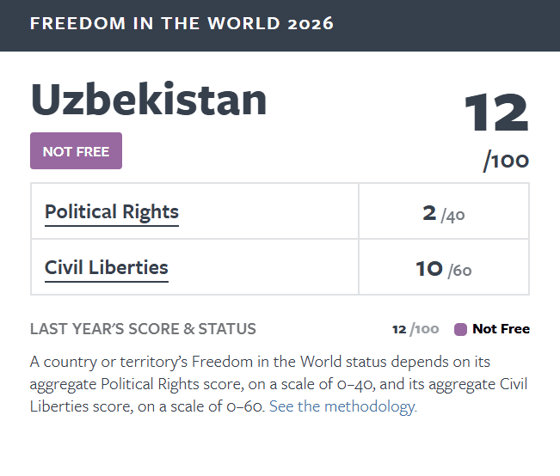
Task: Click the See the methodology link
Action: (x=343, y=407)
